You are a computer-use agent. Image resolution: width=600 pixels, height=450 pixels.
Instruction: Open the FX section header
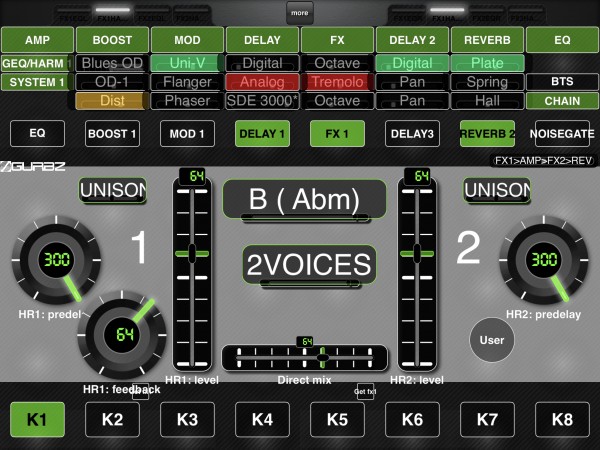pos(337,40)
